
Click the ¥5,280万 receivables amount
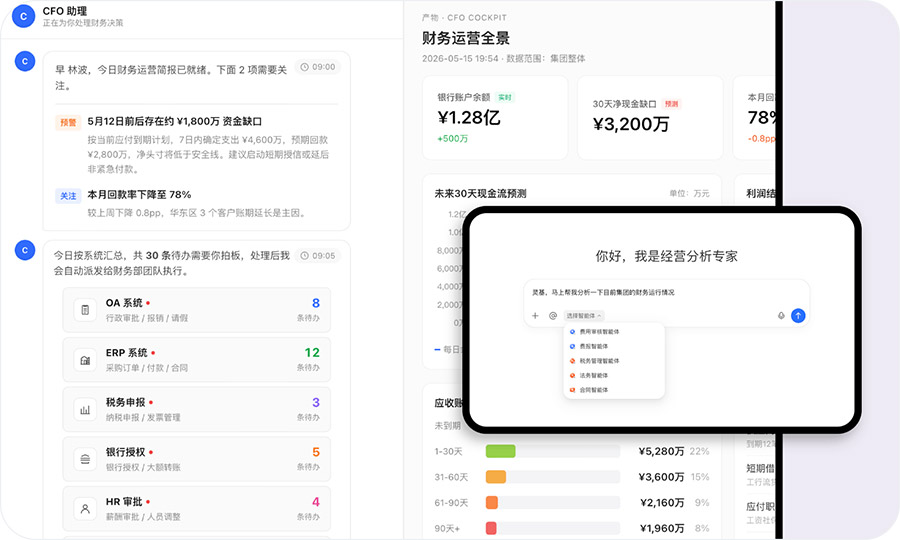(661, 452)
